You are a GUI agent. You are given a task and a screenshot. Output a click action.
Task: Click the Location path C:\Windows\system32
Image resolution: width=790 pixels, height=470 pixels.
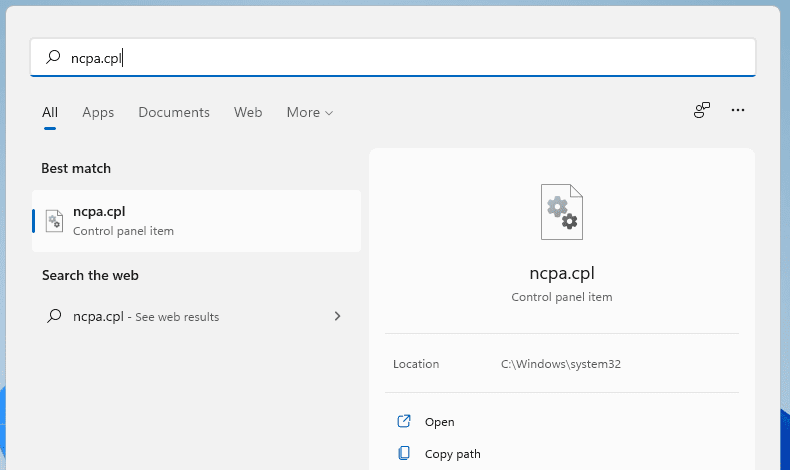click(x=561, y=364)
